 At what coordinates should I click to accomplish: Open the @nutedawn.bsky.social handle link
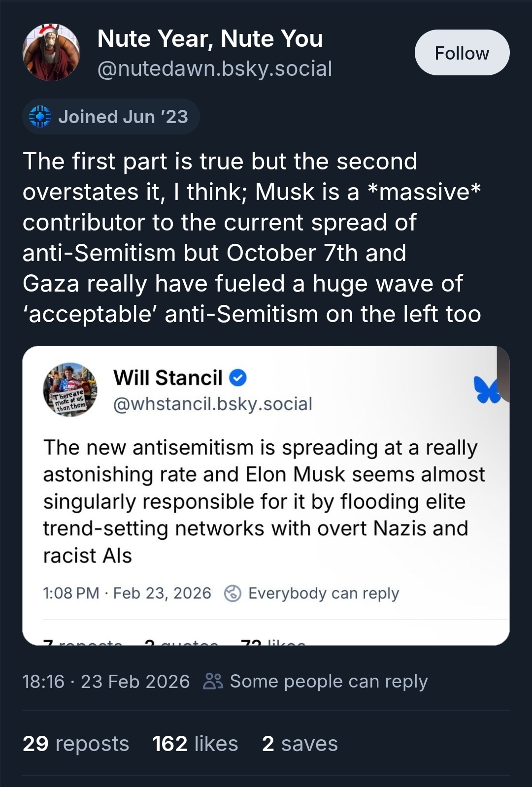(215, 69)
